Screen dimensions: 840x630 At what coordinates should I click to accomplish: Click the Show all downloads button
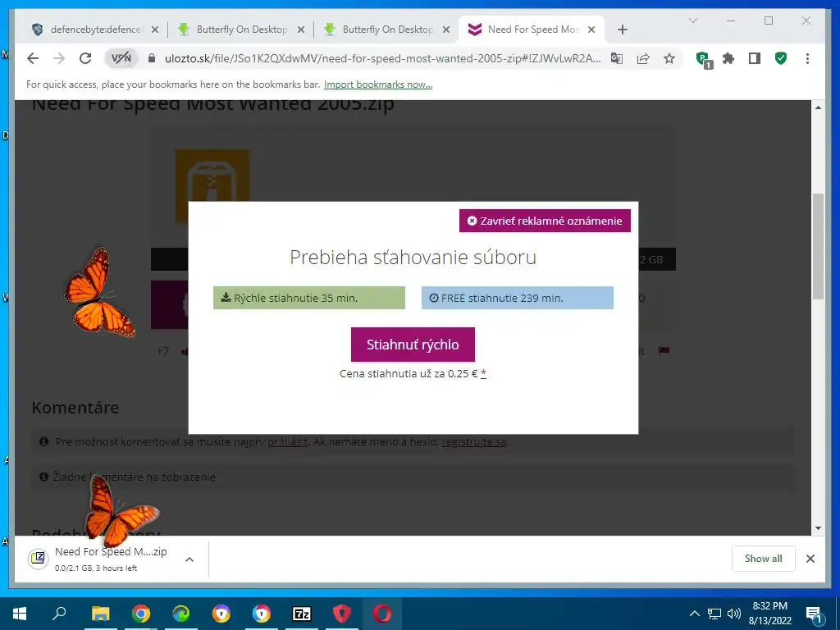pyautogui.click(x=764, y=559)
